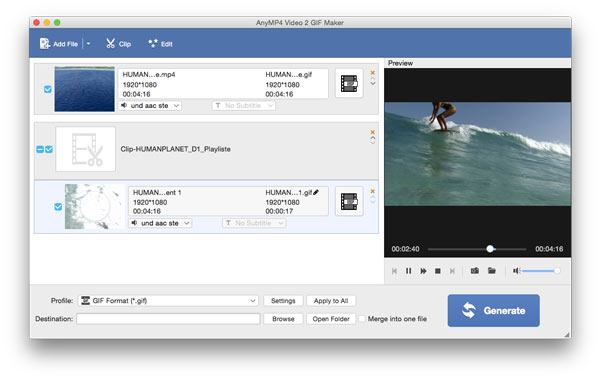Rename output with pencil icon beside HUMAN...1.gif

pos(316,192)
